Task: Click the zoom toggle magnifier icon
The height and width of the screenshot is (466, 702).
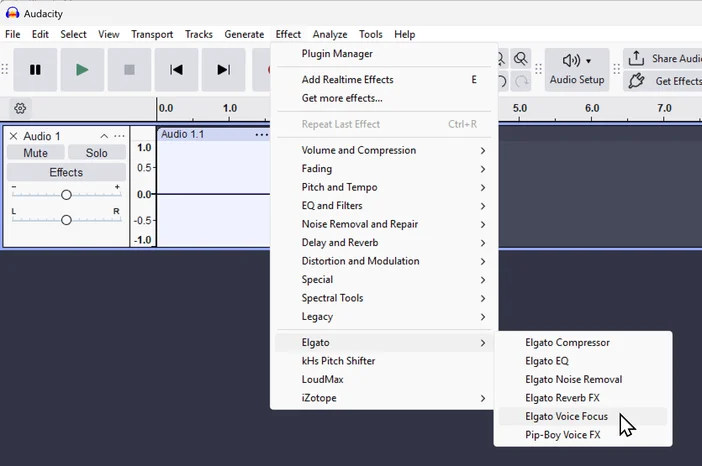Action: point(520,59)
